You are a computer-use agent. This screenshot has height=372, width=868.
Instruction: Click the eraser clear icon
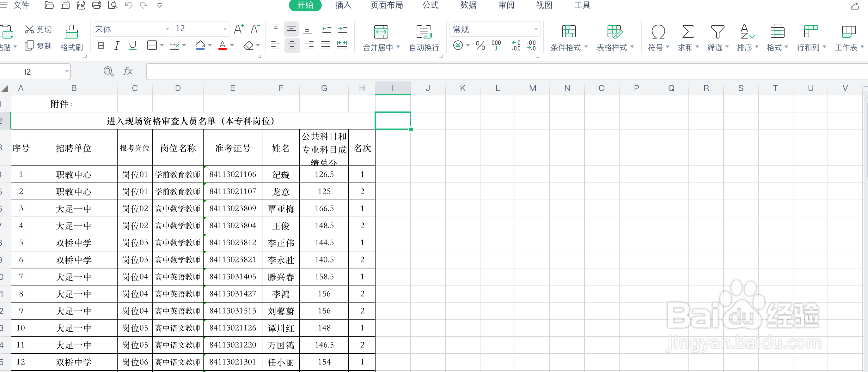[x=248, y=45]
